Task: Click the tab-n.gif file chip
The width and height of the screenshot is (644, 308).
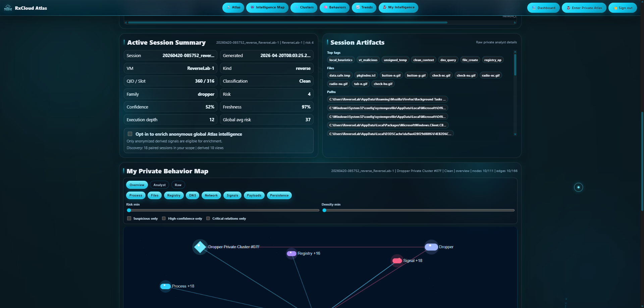Action: tap(361, 84)
